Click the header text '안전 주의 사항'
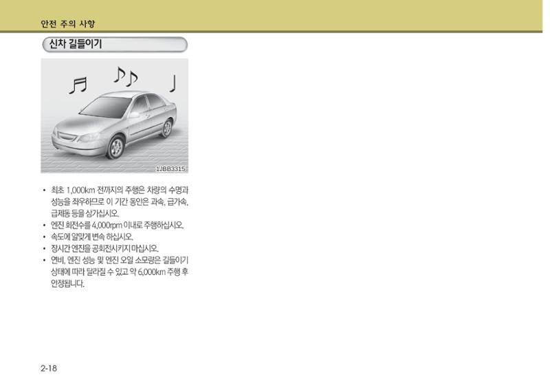 pos(67,24)
